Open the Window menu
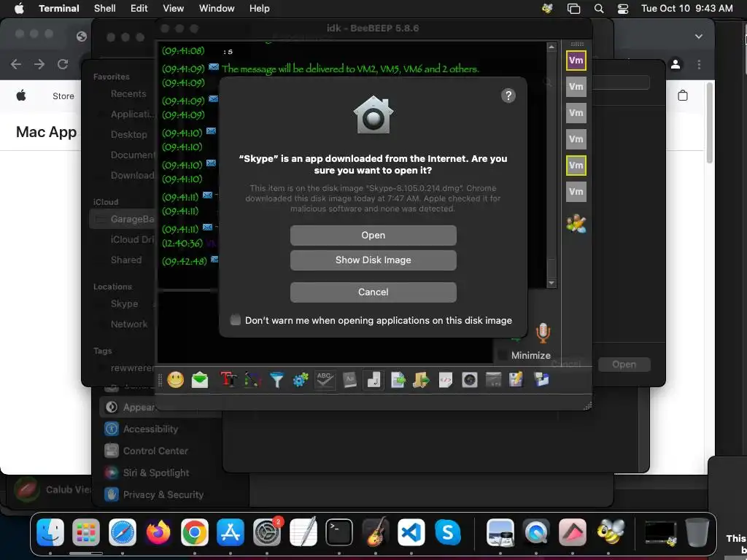This screenshot has height=560, width=747. (x=216, y=8)
